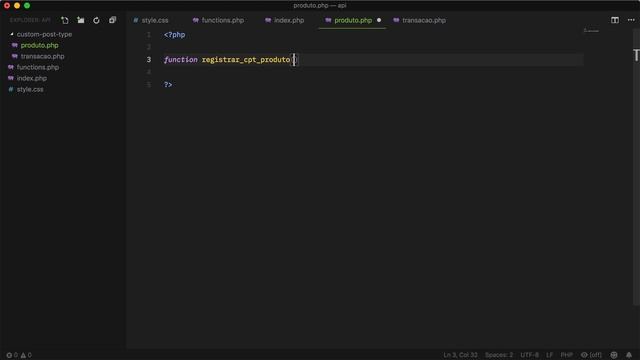640x360 pixels.
Task: Click the function keyword on line 3
Action: click(180, 60)
